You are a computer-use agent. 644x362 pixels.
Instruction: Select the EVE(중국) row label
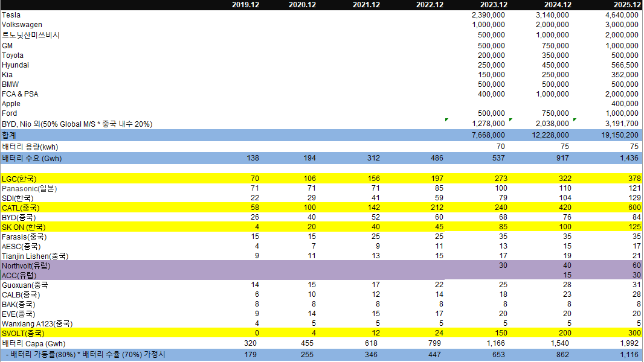coord(18,314)
